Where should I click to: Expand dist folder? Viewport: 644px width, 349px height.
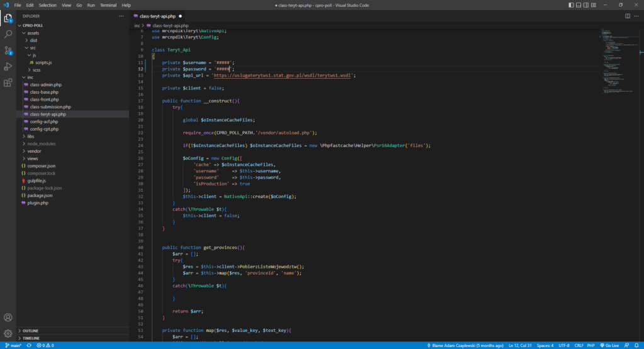point(73,40)
